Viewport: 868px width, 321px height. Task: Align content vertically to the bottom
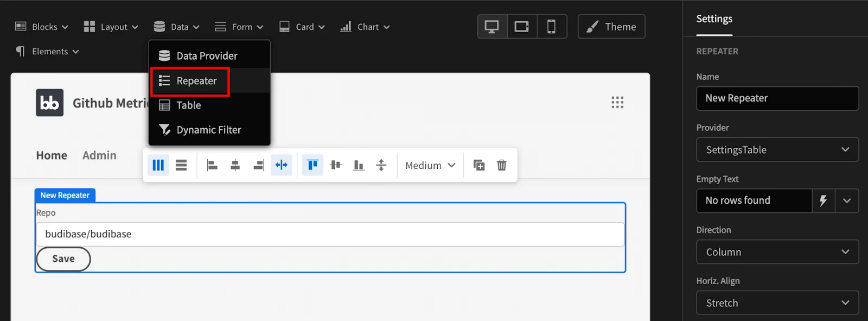coord(359,165)
